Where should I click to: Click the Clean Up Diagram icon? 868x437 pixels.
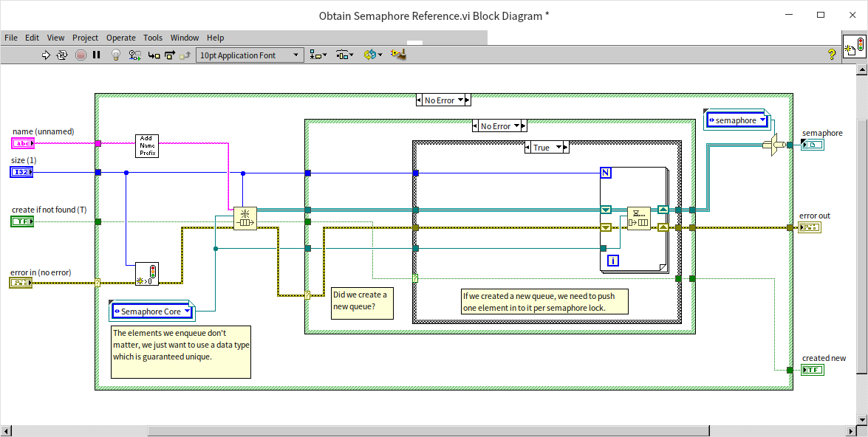click(x=398, y=55)
